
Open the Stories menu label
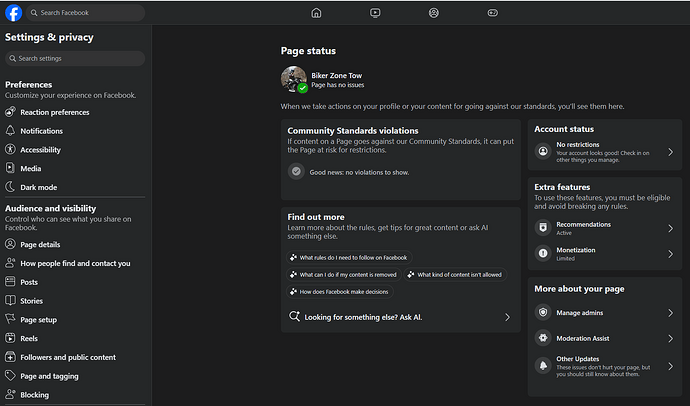(31, 301)
